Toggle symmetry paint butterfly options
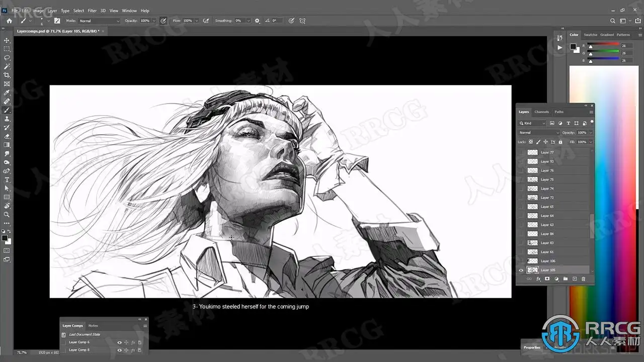The width and height of the screenshot is (644, 362). coord(302,21)
